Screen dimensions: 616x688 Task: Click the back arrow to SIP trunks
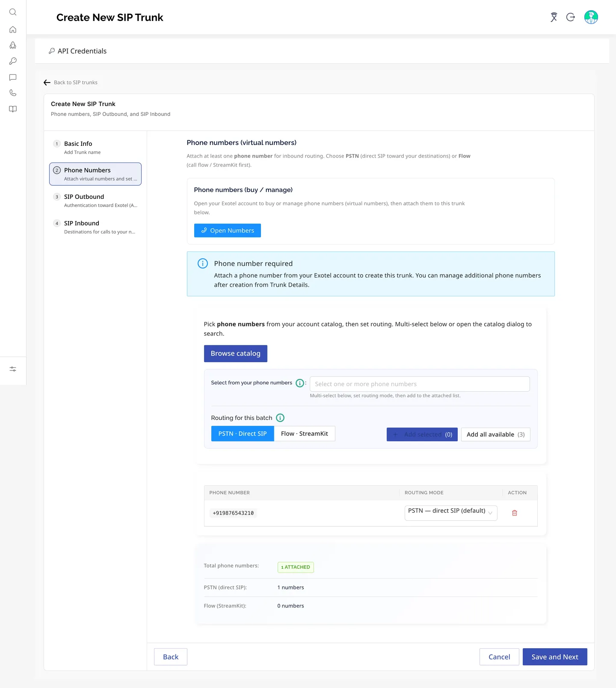coord(47,83)
